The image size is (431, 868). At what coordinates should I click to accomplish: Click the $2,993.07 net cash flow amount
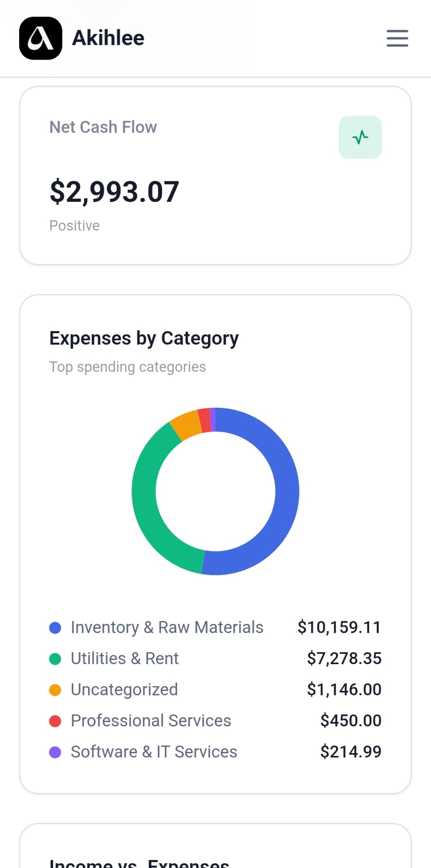coord(114,192)
